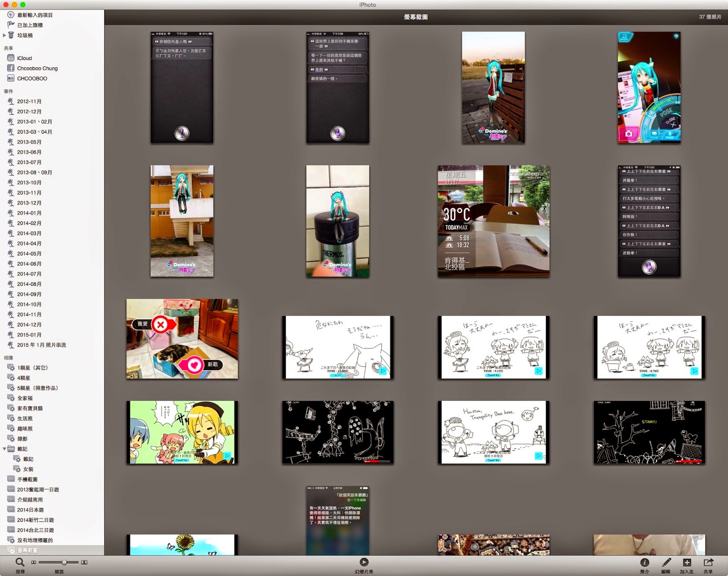
Task: Click the smart album icon for 女裝
Action: tap(17, 469)
